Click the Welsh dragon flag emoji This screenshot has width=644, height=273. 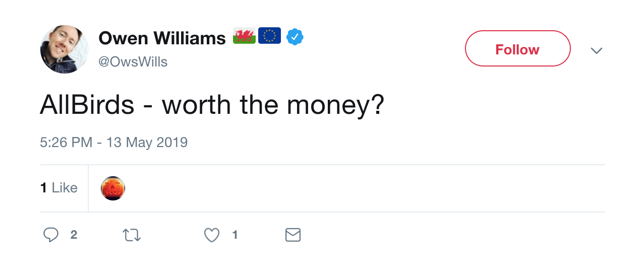(x=244, y=36)
